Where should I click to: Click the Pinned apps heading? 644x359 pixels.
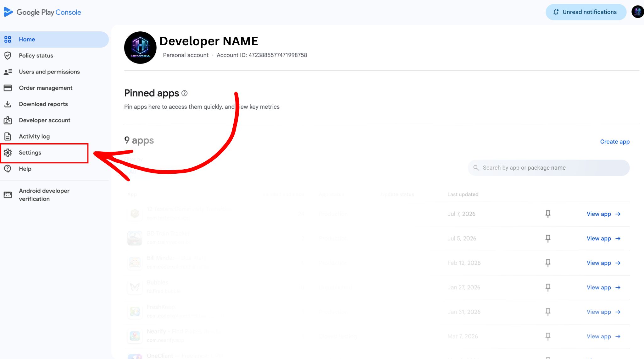(x=152, y=93)
